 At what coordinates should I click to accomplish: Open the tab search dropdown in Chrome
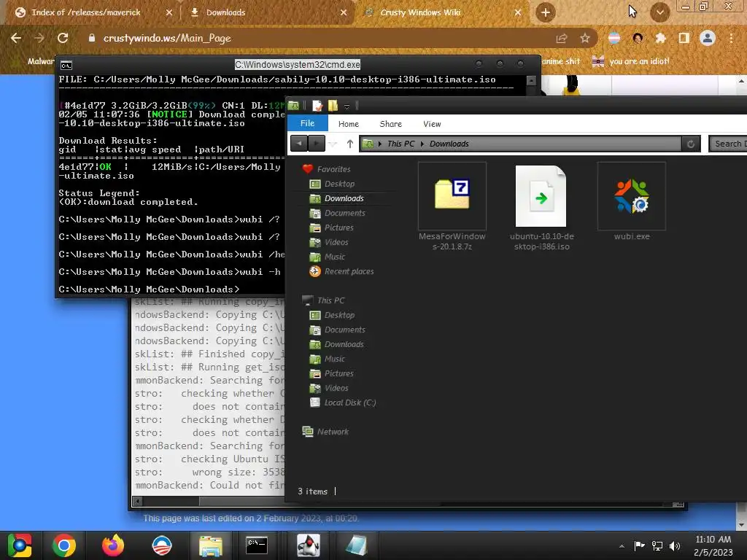point(659,12)
